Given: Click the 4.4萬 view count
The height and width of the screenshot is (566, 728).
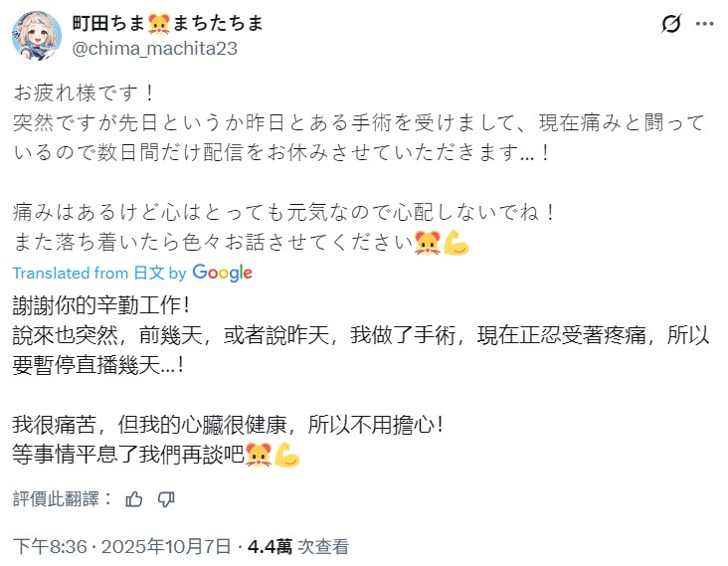Looking at the screenshot, I should click(x=270, y=546).
